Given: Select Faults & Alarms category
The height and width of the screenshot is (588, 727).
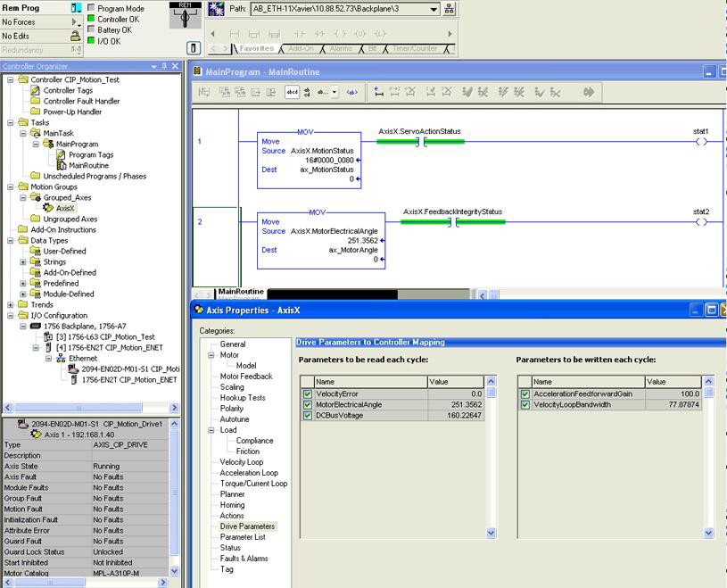Looking at the screenshot, I should point(244,559).
